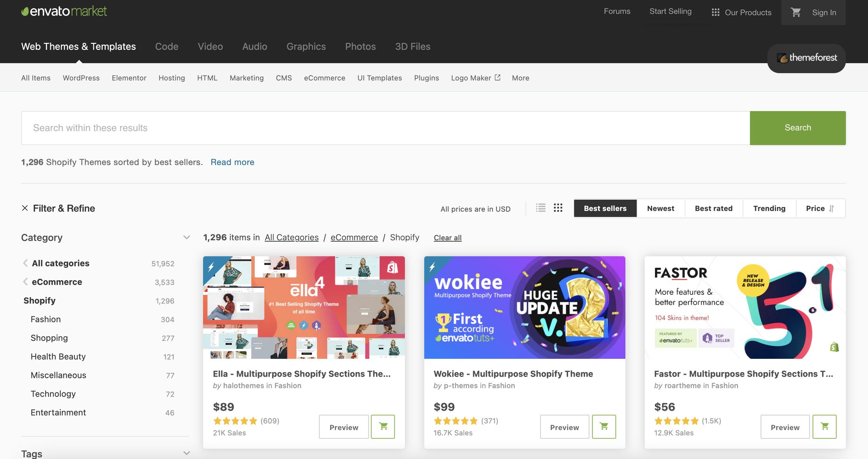Click Clear all filters link
Viewport: 868px width, 459px height.
point(447,238)
